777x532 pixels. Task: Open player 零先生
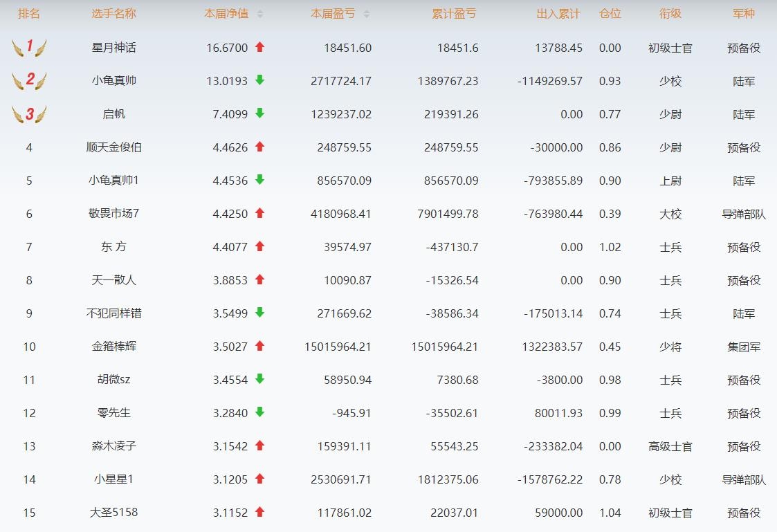point(113,412)
